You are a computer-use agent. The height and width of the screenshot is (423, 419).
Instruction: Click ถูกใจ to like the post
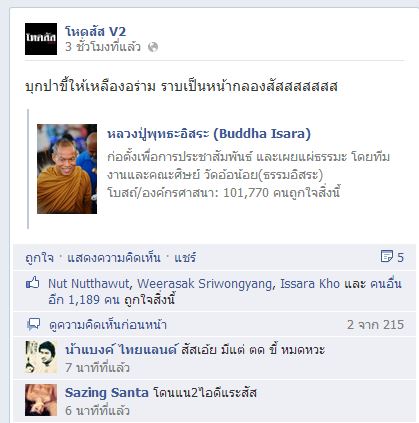coord(39,258)
